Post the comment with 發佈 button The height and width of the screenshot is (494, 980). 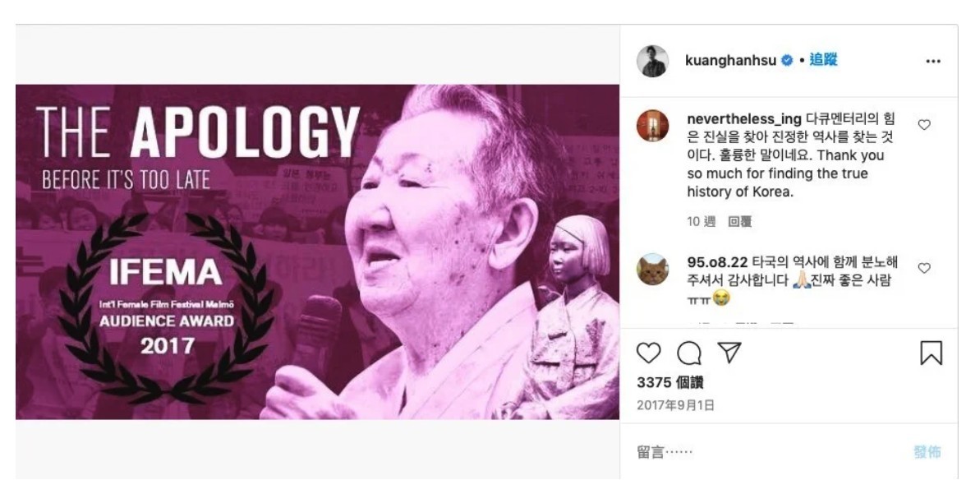tap(927, 451)
